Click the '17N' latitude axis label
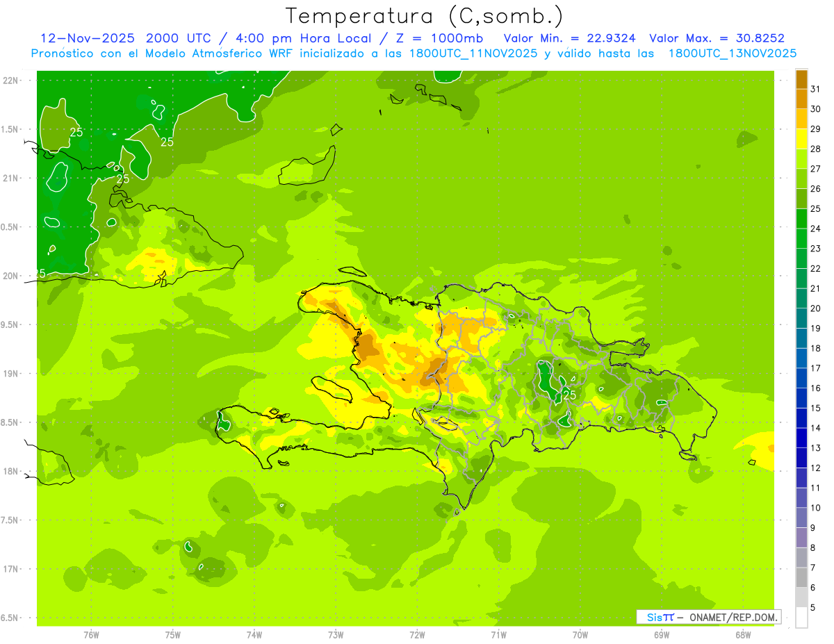 [x=10, y=569]
